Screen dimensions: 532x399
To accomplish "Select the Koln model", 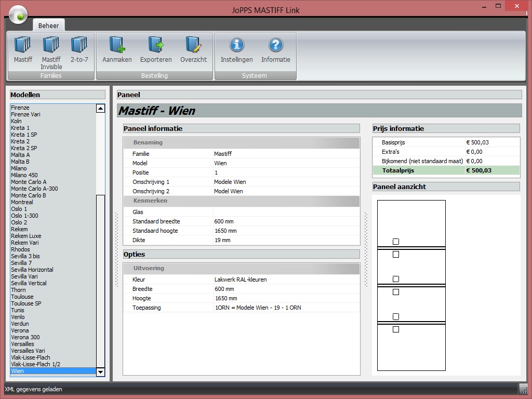I will tap(53, 121).
